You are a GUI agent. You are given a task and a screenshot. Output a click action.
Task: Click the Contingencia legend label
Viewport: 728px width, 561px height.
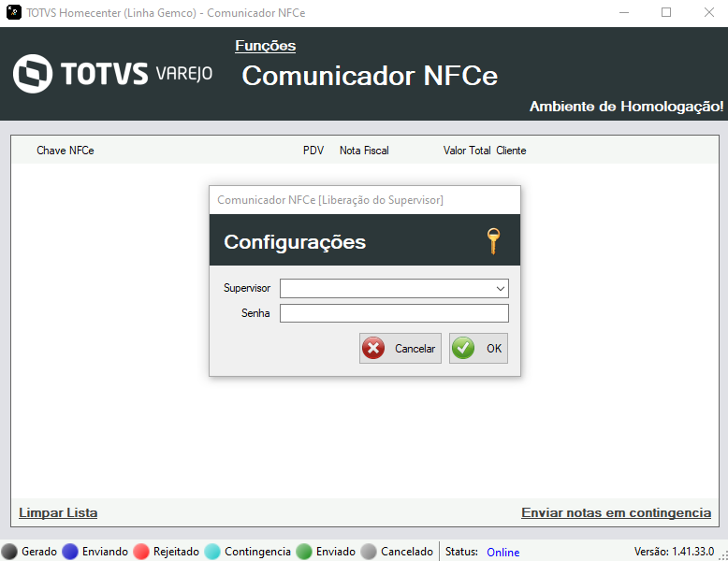click(257, 552)
